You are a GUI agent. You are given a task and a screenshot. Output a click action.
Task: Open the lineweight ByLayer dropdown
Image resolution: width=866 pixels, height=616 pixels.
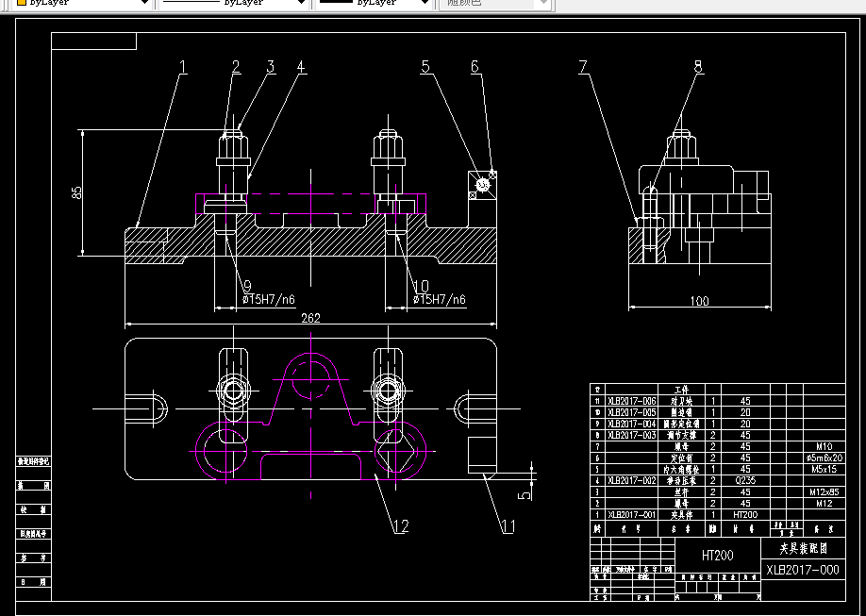[373, 3]
